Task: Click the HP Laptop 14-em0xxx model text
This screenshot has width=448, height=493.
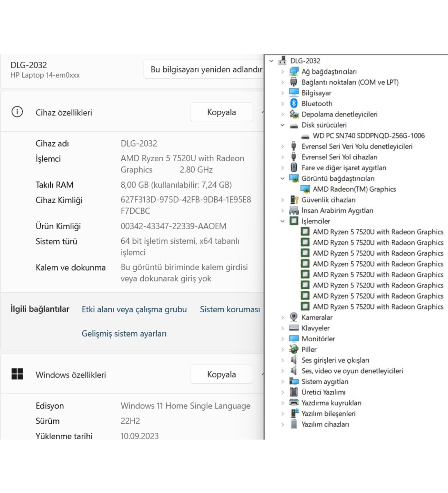Action: pos(45,75)
